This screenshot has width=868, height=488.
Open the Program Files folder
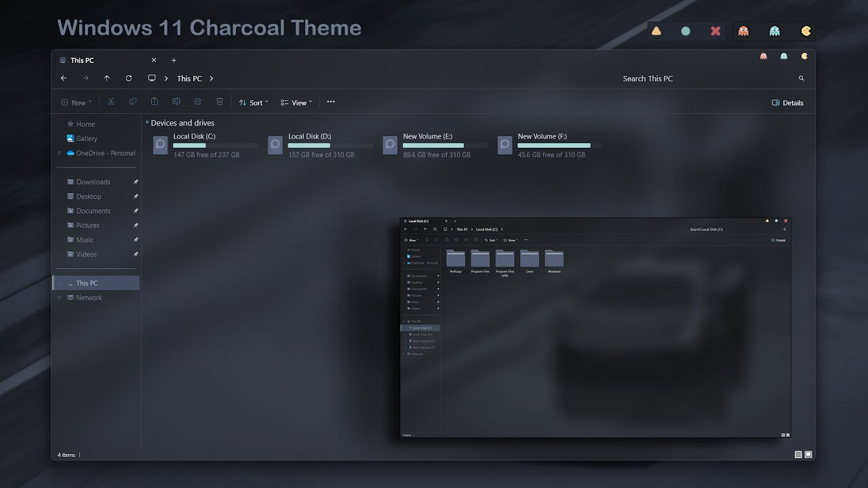(480, 262)
